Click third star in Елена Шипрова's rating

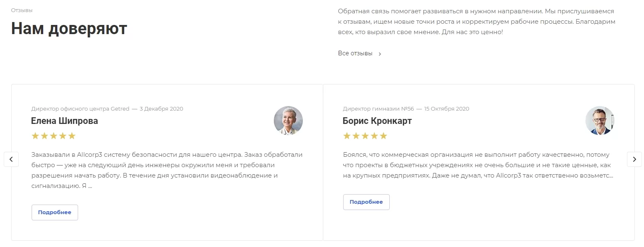54,136
